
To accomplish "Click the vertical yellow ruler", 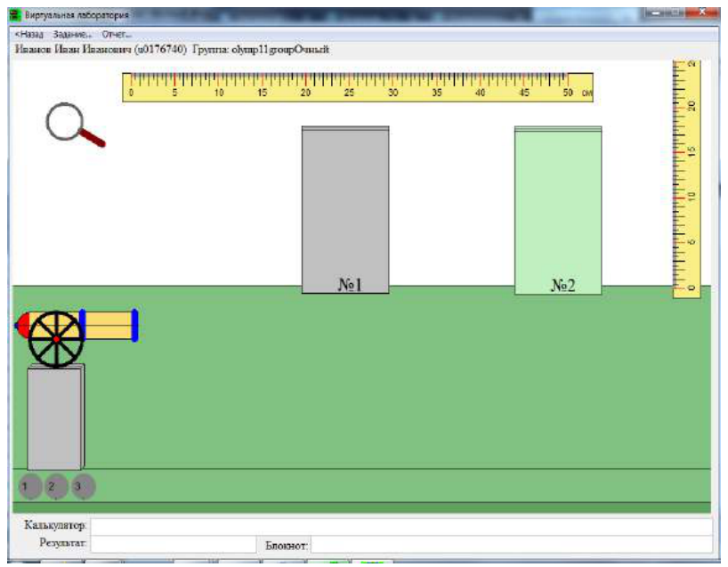I will tap(687, 179).
